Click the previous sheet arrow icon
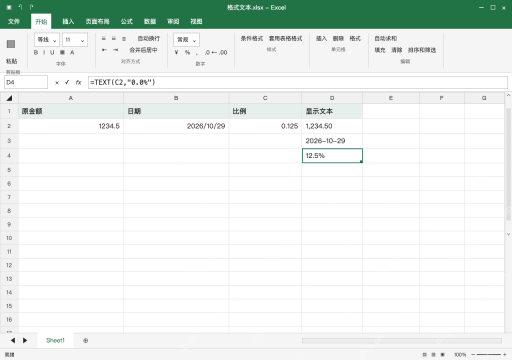This screenshot has width=512, height=360. click(13, 340)
